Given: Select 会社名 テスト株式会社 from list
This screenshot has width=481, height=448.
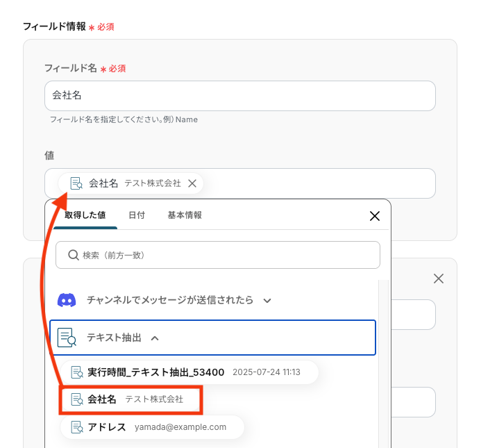Looking at the screenshot, I should (130, 399).
